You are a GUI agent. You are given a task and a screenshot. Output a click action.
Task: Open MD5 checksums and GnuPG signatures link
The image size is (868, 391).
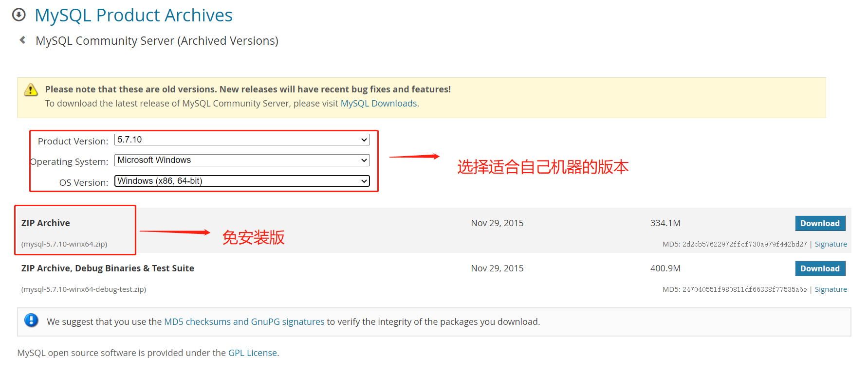click(x=244, y=322)
